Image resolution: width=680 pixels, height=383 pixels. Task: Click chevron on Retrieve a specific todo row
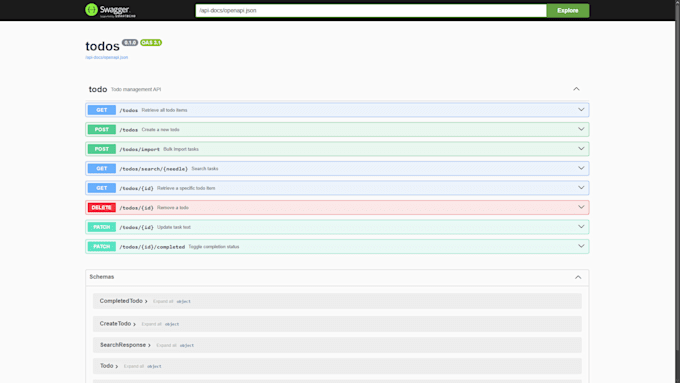pos(581,188)
